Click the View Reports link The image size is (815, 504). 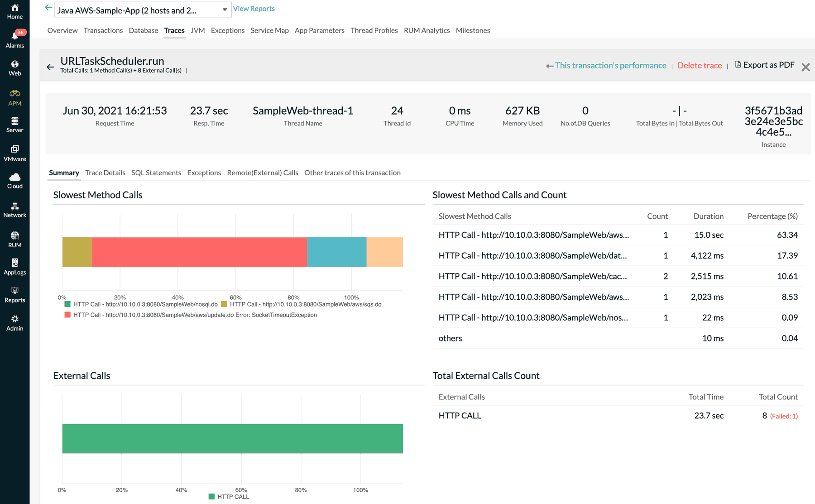coord(254,8)
